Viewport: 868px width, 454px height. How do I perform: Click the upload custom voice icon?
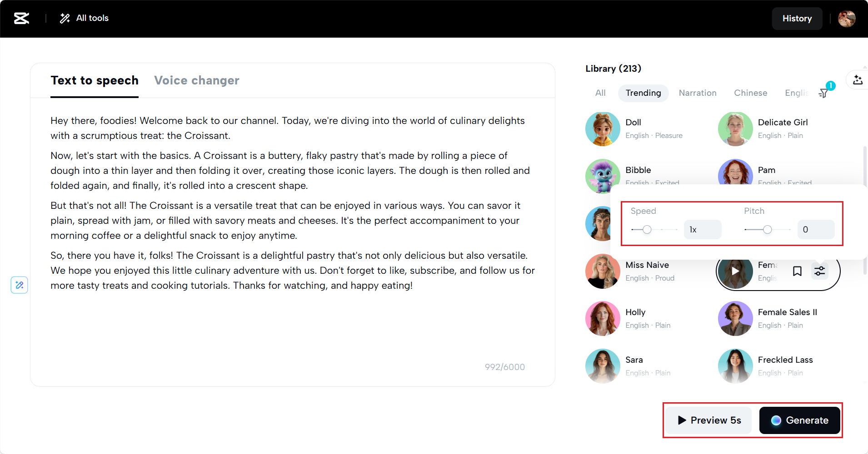coord(858,80)
